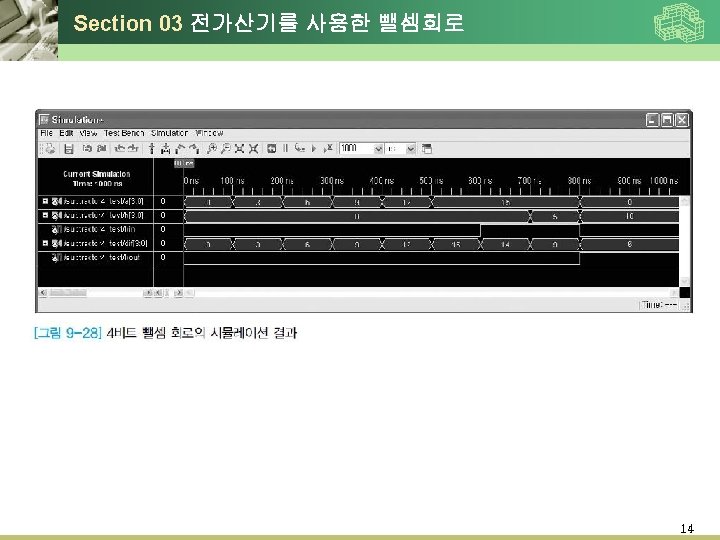
Task: Click the Pause simulation icon
Action: [x=285, y=148]
